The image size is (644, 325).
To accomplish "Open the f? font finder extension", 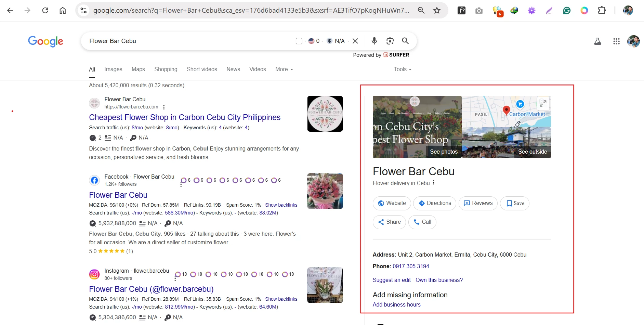I will (461, 11).
